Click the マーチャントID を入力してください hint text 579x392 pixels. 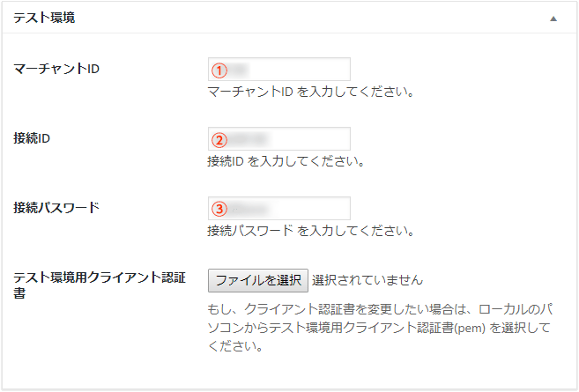(x=310, y=91)
